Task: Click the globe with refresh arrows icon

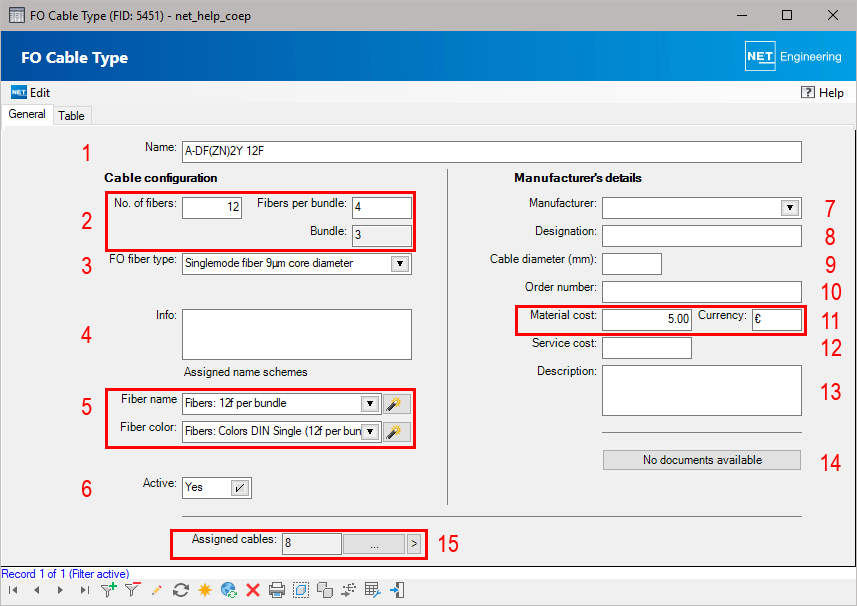Action: 228,590
